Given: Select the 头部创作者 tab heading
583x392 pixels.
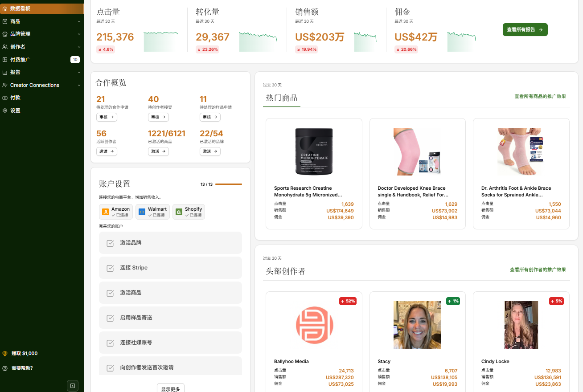Looking at the screenshot, I should [x=286, y=271].
